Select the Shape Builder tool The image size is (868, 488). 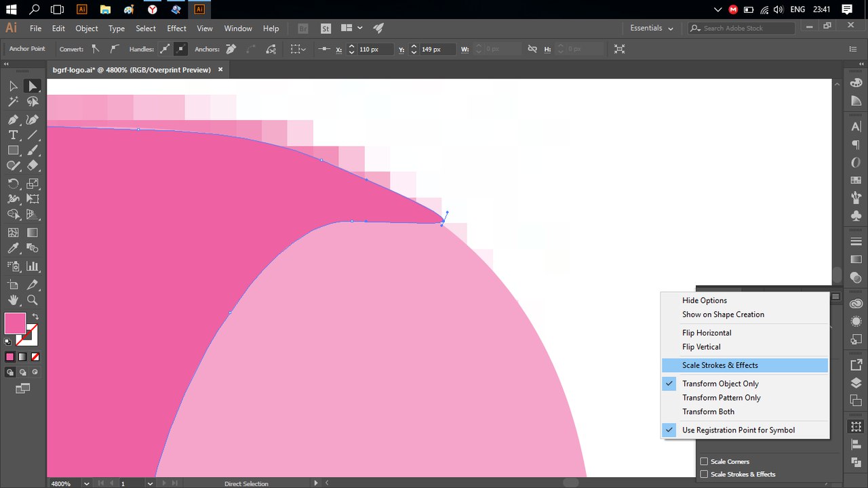pos(13,215)
